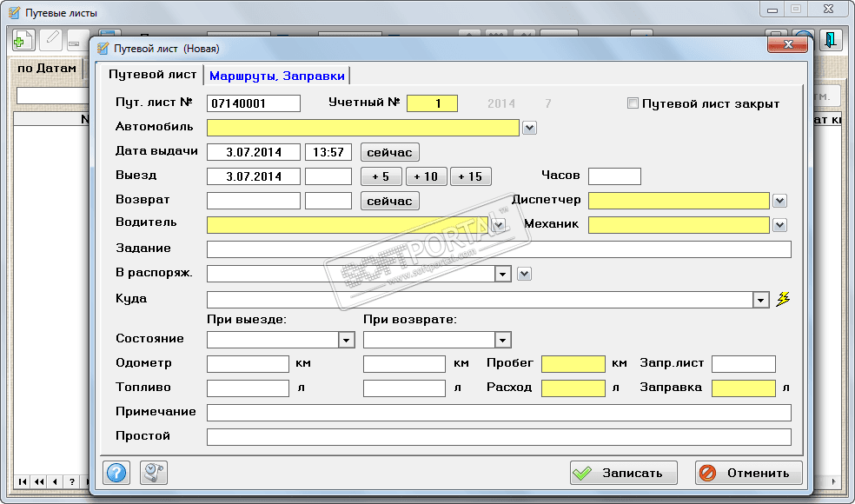The width and height of the screenshot is (855, 504).
Task: Click the Часов input field
Action: (614, 176)
